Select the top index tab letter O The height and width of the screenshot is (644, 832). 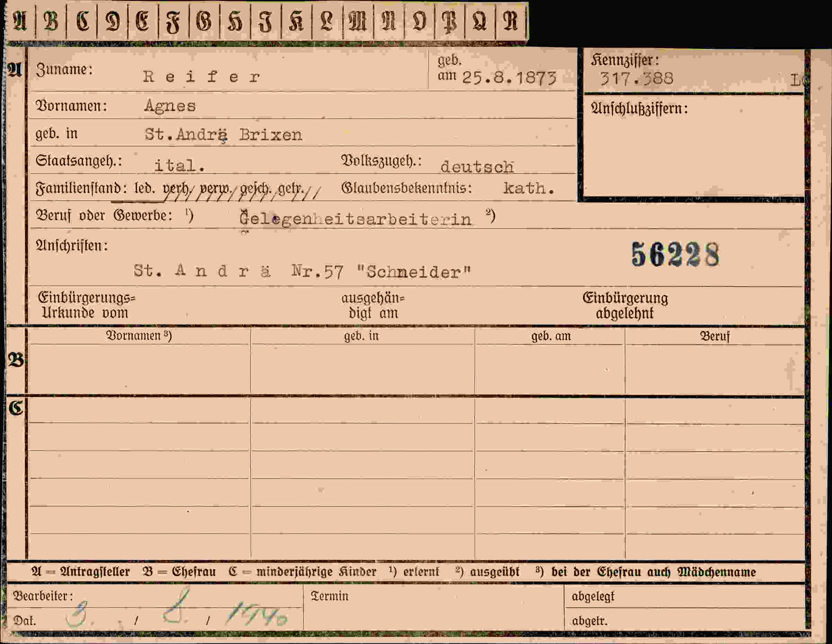[x=419, y=21]
